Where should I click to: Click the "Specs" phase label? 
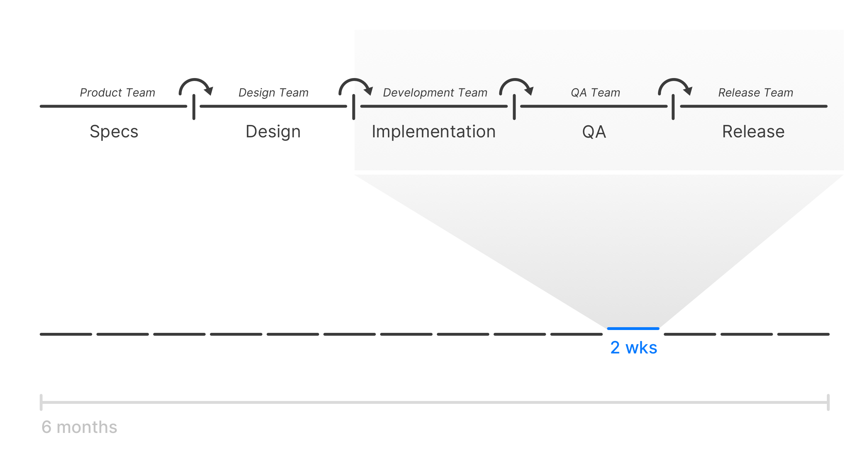pos(114,132)
